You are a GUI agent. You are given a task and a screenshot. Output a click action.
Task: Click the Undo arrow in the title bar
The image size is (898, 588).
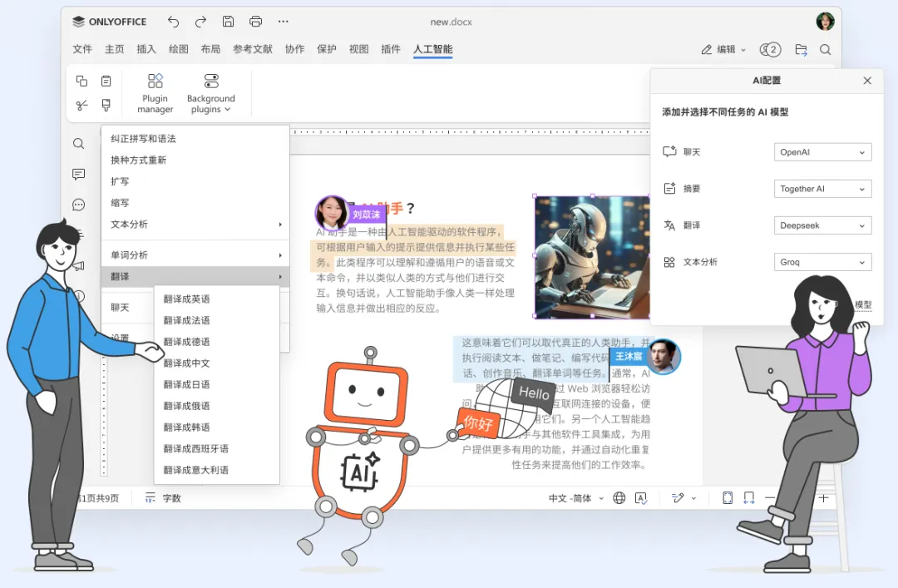173,22
